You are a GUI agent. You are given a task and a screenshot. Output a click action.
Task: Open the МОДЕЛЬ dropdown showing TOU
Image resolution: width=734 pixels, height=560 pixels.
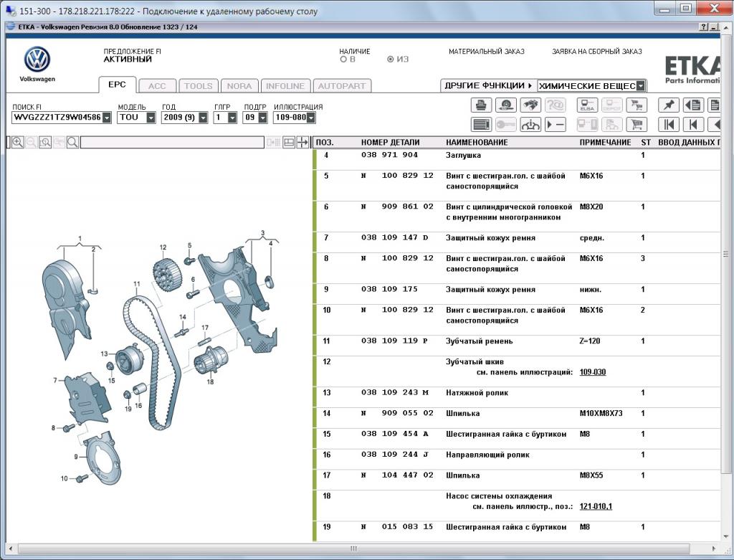coord(151,118)
